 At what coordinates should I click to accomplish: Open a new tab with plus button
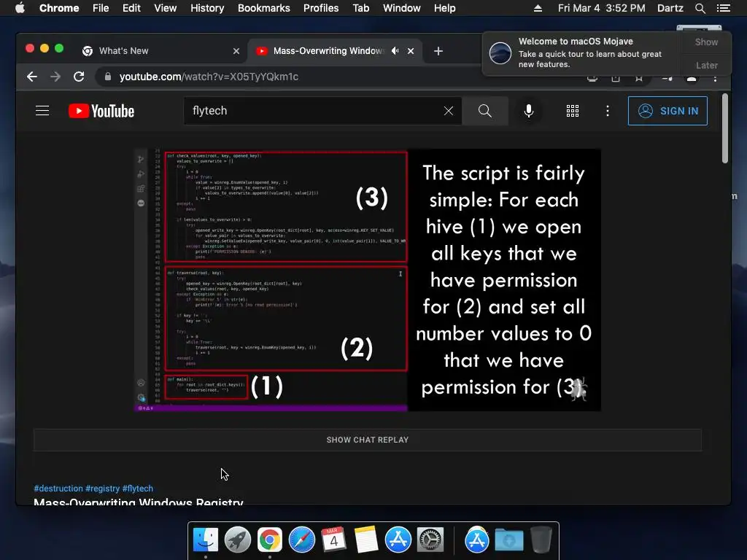[x=438, y=51]
